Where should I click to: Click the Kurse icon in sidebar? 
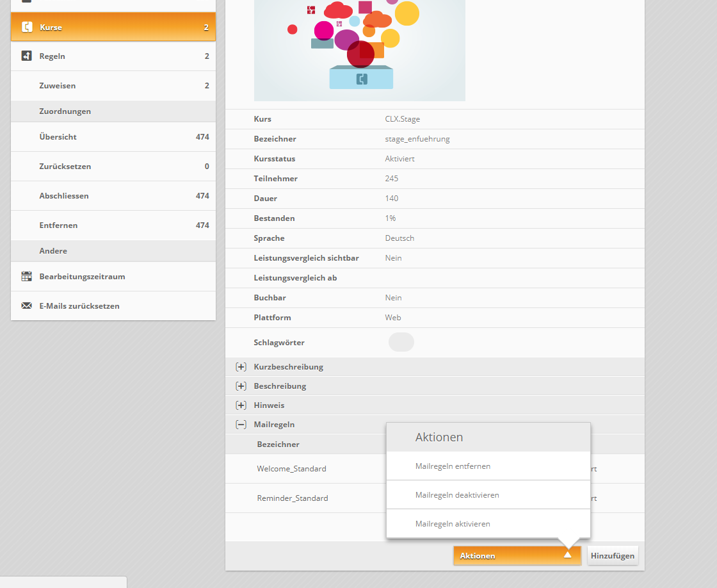click(x=27, y=27)
